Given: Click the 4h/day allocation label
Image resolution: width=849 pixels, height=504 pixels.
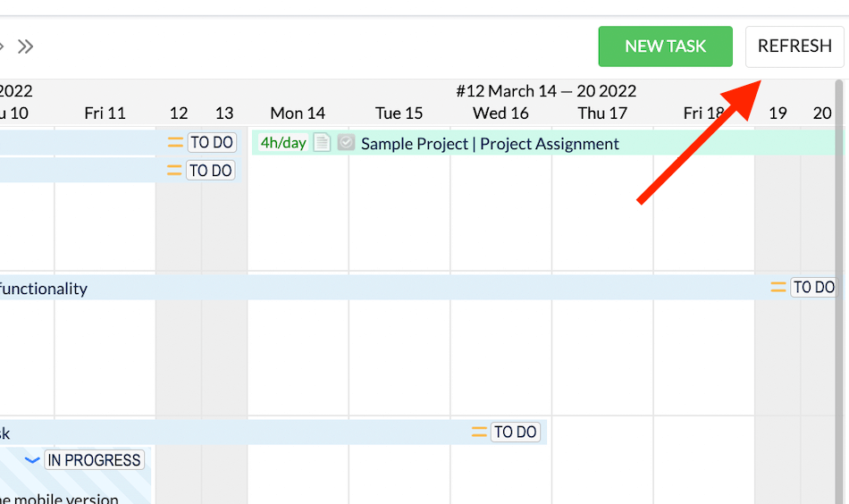Looking at the screenshot, I should point(283,143).
